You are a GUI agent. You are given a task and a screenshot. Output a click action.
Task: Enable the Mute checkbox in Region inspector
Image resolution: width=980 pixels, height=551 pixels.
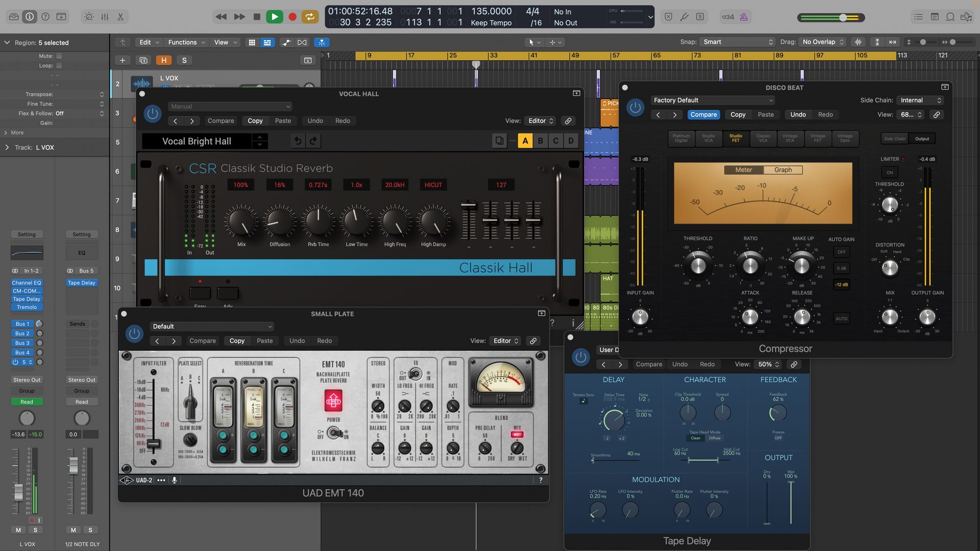pyautogui.click(x=59, y=56)
